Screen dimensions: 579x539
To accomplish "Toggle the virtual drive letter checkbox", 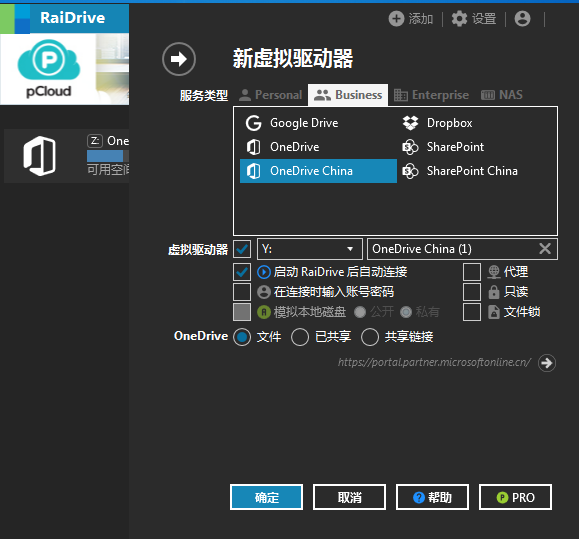I will [242, 249].
